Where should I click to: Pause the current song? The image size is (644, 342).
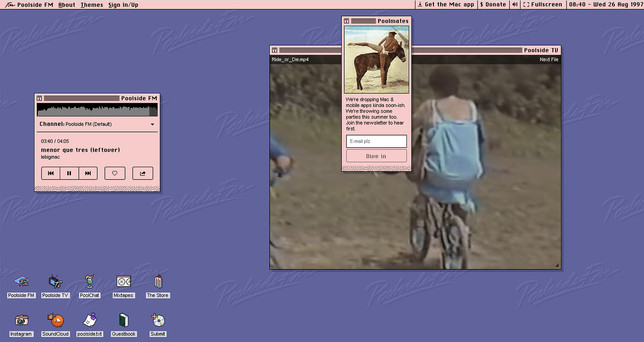click(x=69, y=173)
